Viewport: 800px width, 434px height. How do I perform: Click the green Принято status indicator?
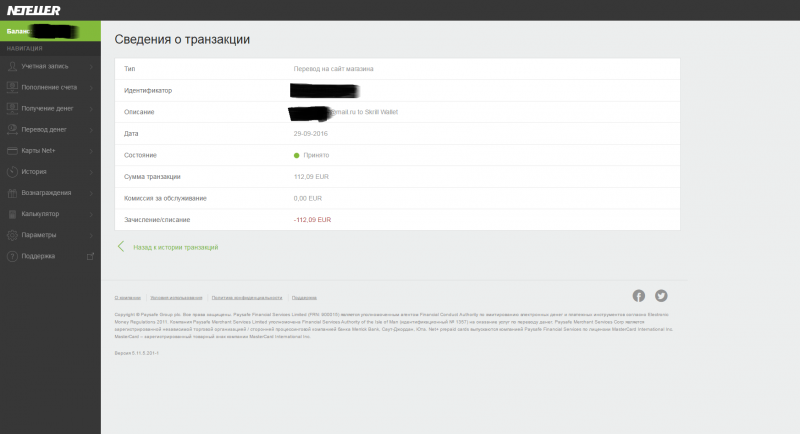click(x=297, y=156)
